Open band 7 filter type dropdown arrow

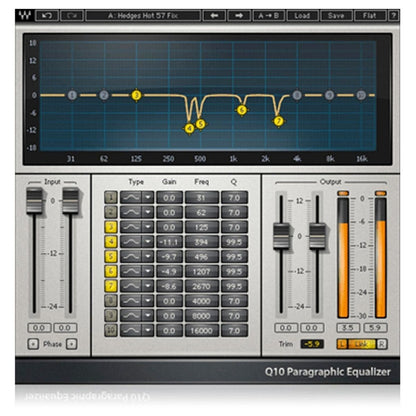[148, 286]
